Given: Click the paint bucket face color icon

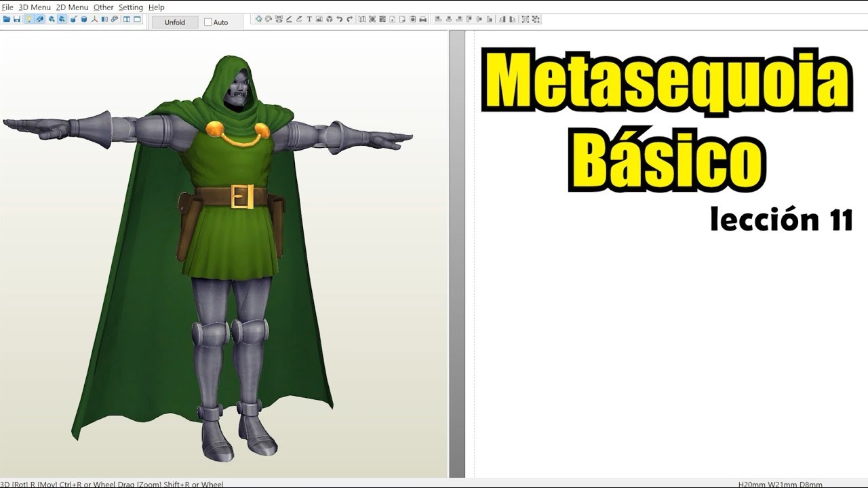Looking at the screenshot, I should tap(73, 19).
